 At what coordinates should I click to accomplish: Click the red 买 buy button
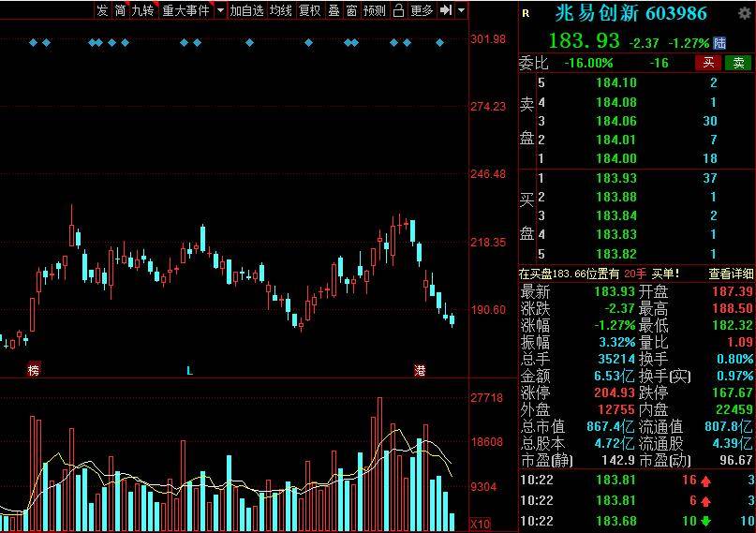tap(708, 63)
